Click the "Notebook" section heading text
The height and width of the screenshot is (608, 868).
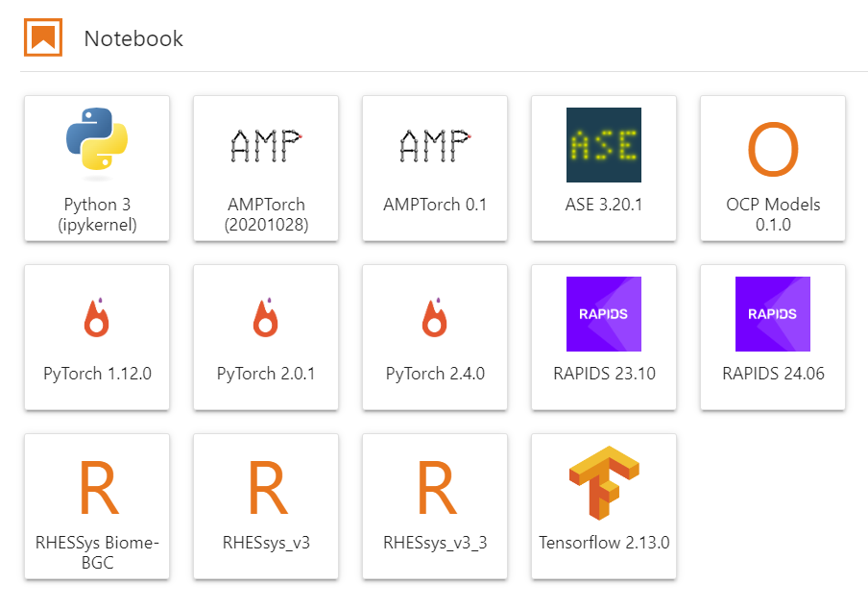pos(133,38)
